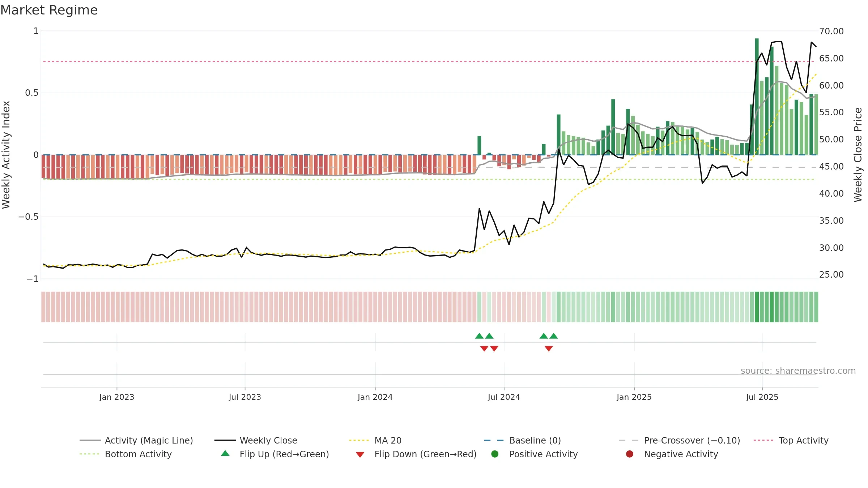Click the 70.00 price axis label
The height and width of the screenshot is (488, 868).
(x=831, y=31)
